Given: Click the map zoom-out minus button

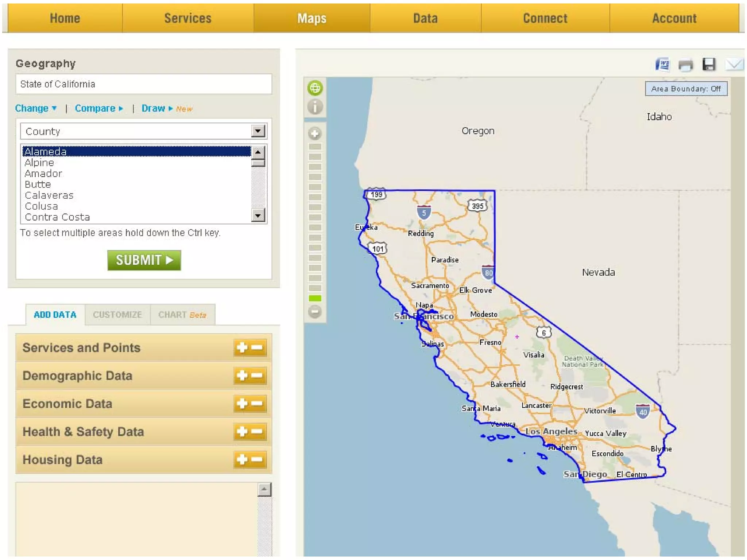Looking at the screenshot, I should (x=315, y=312).
